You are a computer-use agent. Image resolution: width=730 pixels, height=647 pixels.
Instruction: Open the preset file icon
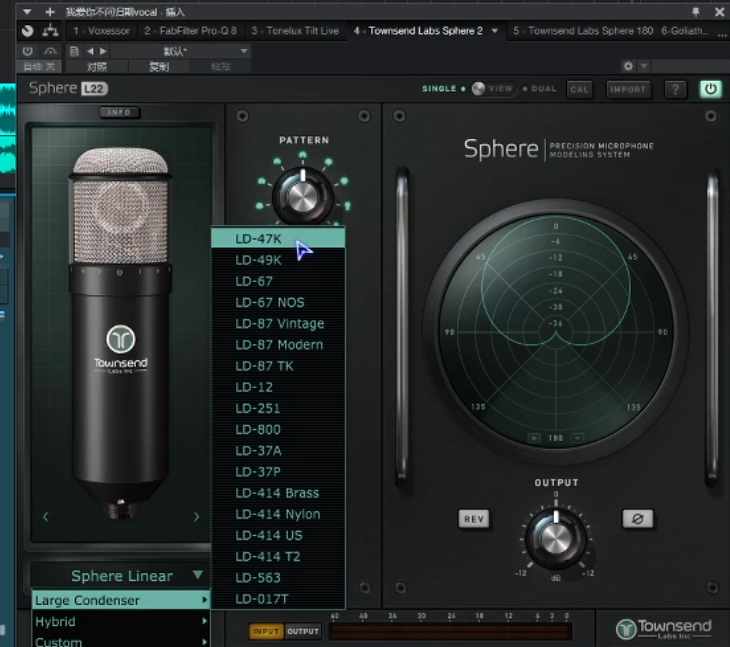click(x=74, y=51)
